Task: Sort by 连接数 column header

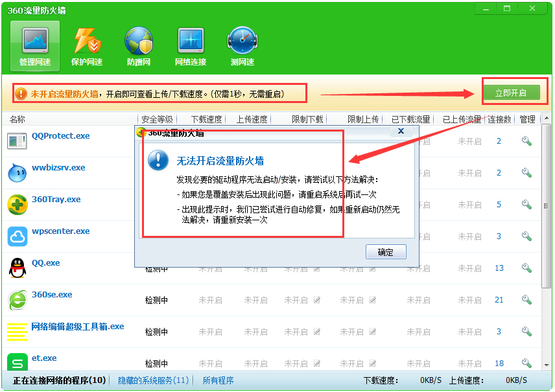Action: point(499,120)
